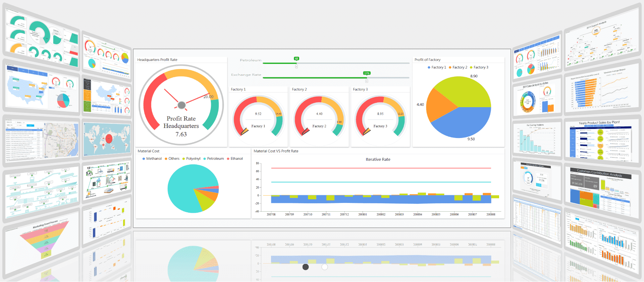This screenshot has width=644, height=282.
Task: Click the cyan line in Iterative Rate chart
Action: pyautogui.click(x=381, y=182)
